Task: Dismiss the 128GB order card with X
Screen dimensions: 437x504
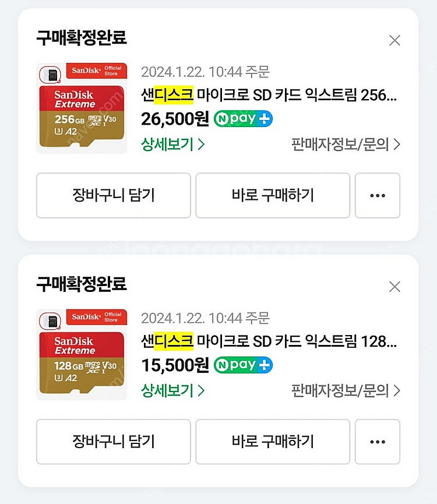Action: pos(394,287)
